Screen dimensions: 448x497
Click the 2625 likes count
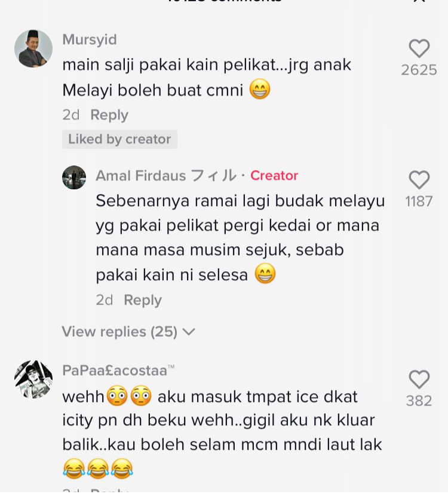pos(419,70)
